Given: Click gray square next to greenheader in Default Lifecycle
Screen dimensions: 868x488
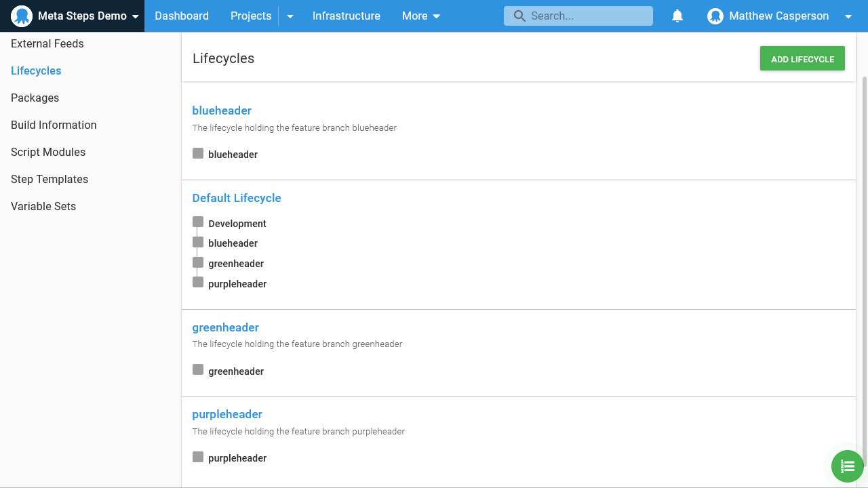Looking at the screenshot, I should (198, 262).
